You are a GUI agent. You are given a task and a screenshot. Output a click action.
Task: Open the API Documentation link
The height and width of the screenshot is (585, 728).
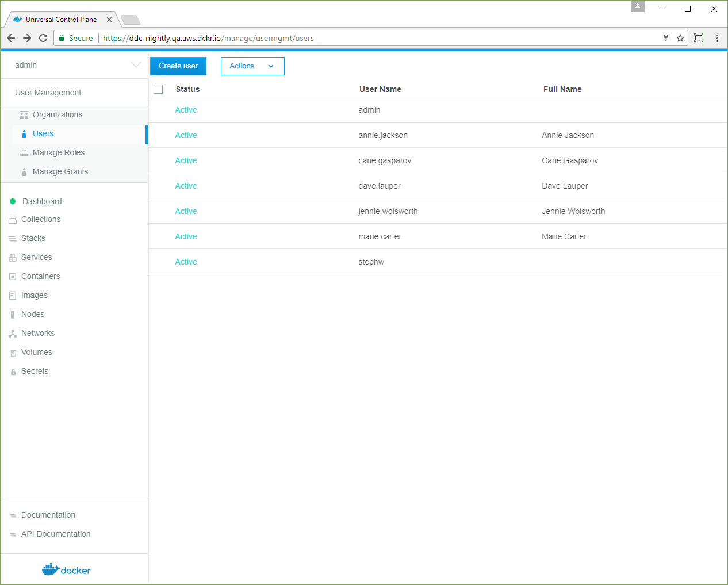click(x=56, y=534)
